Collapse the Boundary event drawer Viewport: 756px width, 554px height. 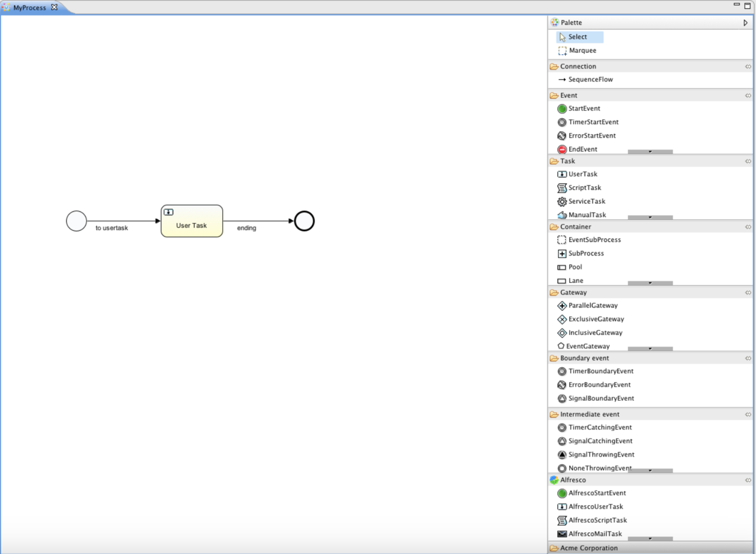[584, 358]
